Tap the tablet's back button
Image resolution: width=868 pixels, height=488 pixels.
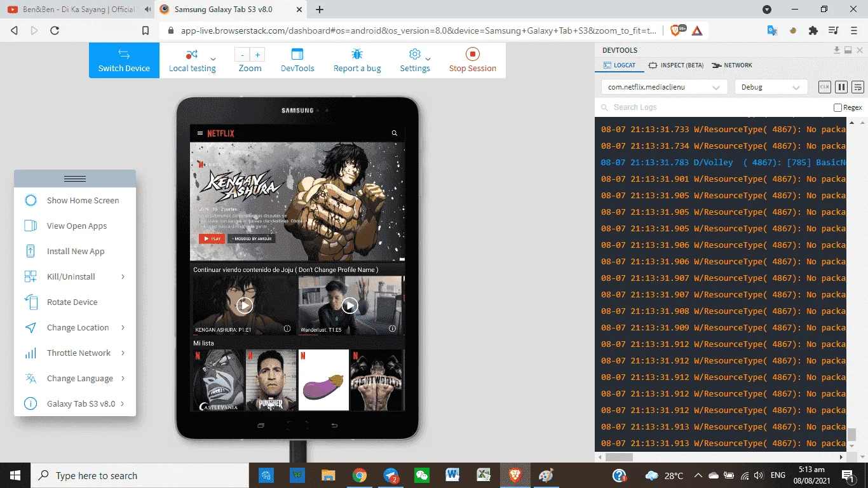click(x=334, y=425)
